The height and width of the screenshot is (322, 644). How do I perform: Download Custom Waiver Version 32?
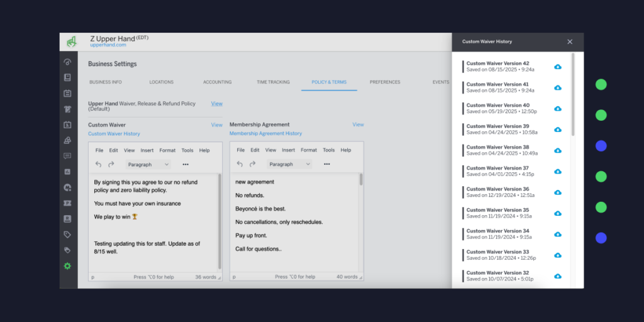coord(558,276)
